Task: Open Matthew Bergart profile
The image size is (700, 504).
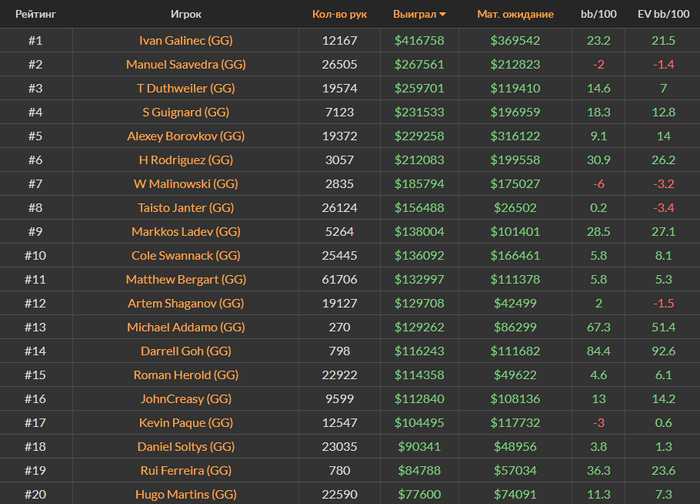Action: coord(186,280)
